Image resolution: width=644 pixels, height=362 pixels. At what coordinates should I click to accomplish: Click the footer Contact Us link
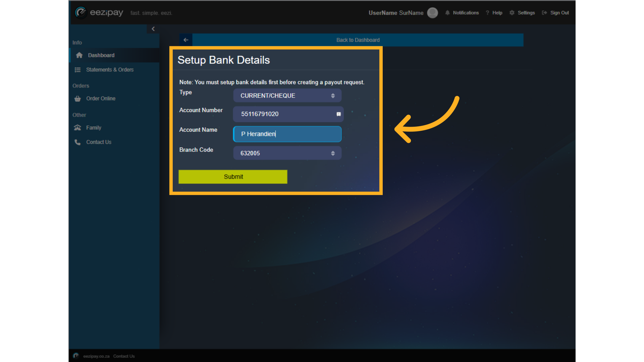click(124, 356)
